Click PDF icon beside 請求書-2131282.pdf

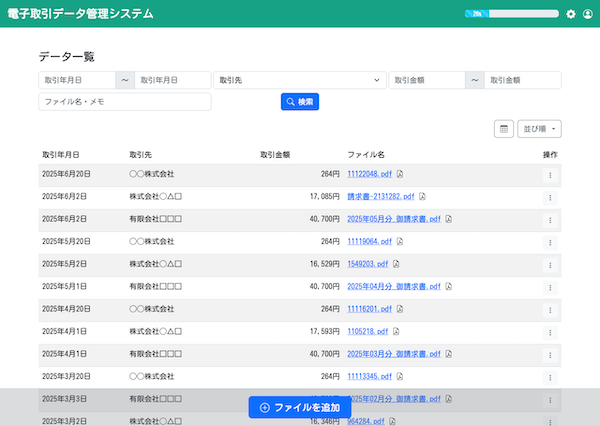(x=422, y=197)
